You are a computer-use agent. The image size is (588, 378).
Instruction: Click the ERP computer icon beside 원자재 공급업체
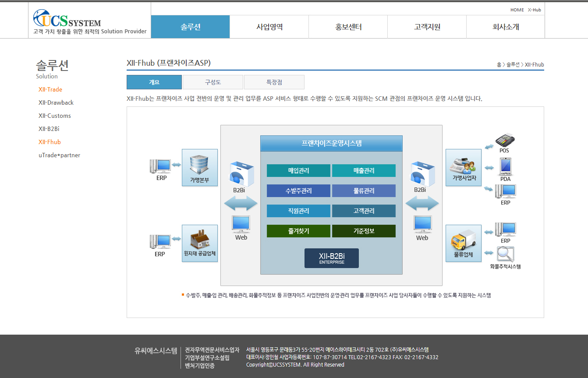pyautogui.click(x=160, y=242)
